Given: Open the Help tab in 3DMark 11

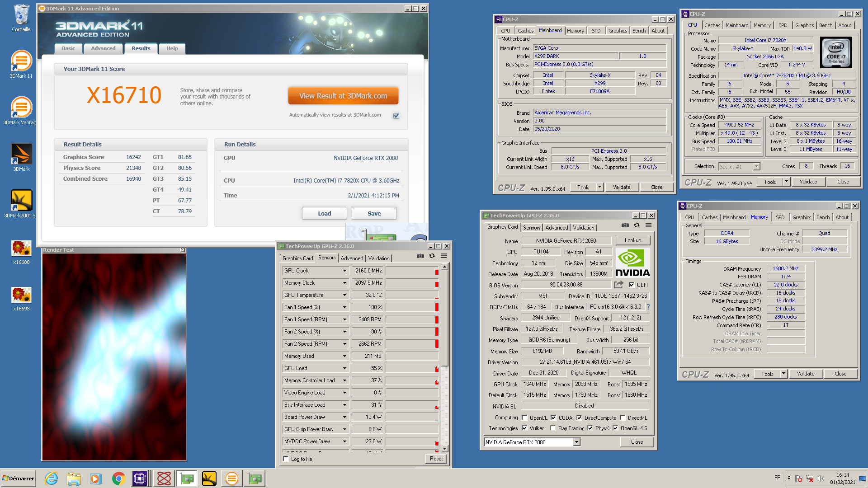Looking at the screenshot, I should 172,48.
